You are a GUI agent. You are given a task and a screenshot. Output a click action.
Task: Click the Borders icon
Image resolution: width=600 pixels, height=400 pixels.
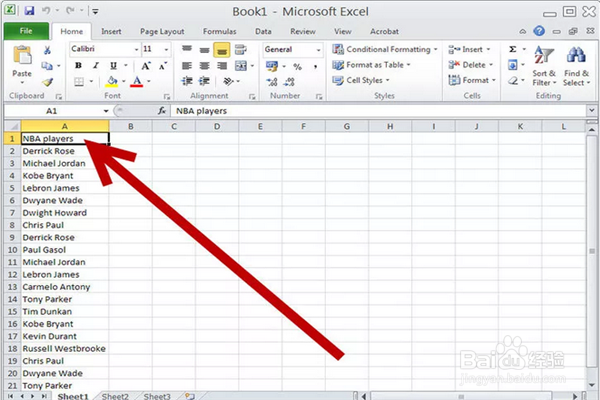(79, 82)
